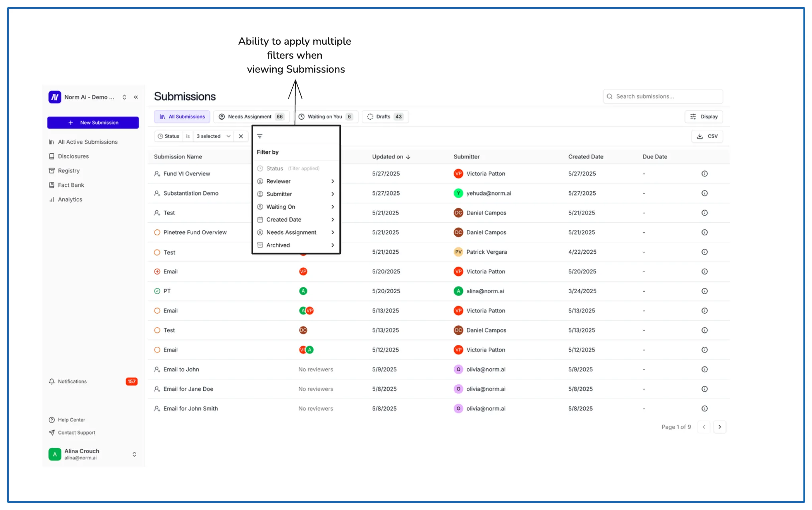Go to the next page with the right arrow
This screenshot has width=812, height=510.
719,427
